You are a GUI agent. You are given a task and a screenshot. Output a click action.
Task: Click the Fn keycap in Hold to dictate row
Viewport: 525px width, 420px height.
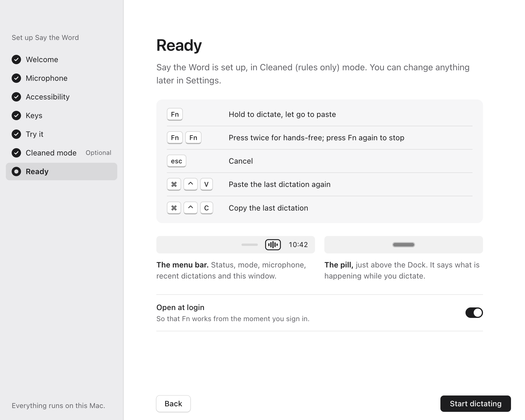pyautogui.click(x=175, y=114)
